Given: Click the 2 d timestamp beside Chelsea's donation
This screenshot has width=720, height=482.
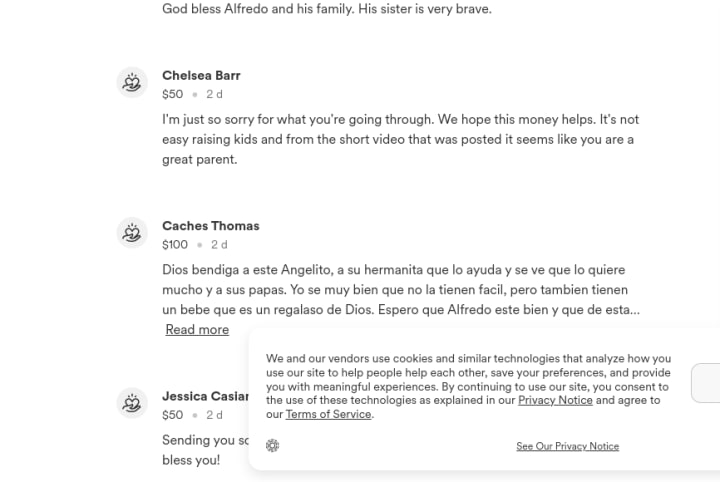Looking at the screenshot, I should pos(214,94).
